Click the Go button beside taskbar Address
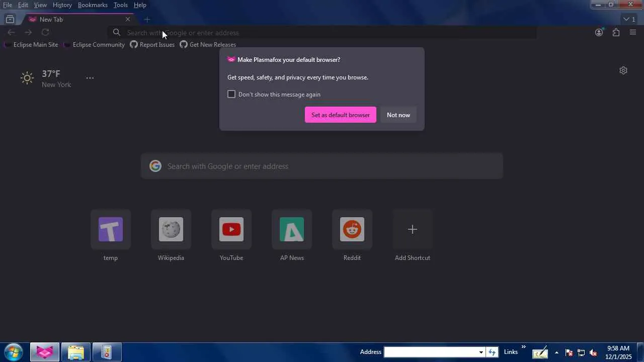644x362 pixels. (x=492, y=352)
